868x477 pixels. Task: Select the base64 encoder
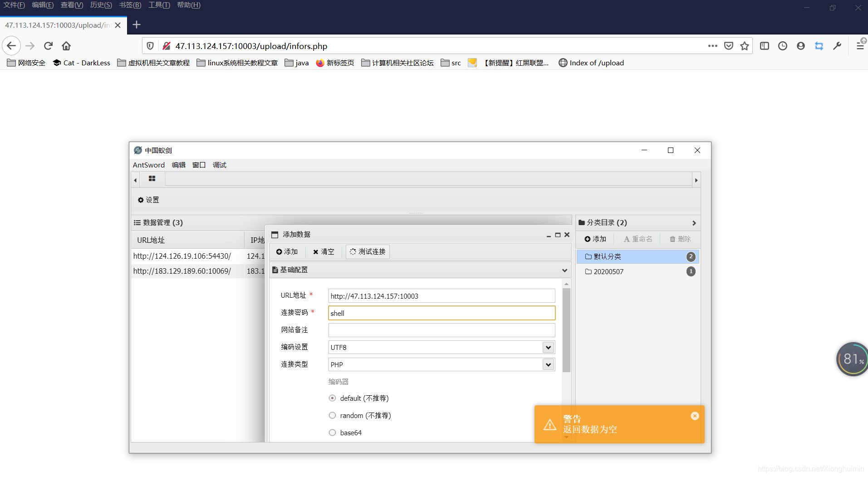pos(332,433)
